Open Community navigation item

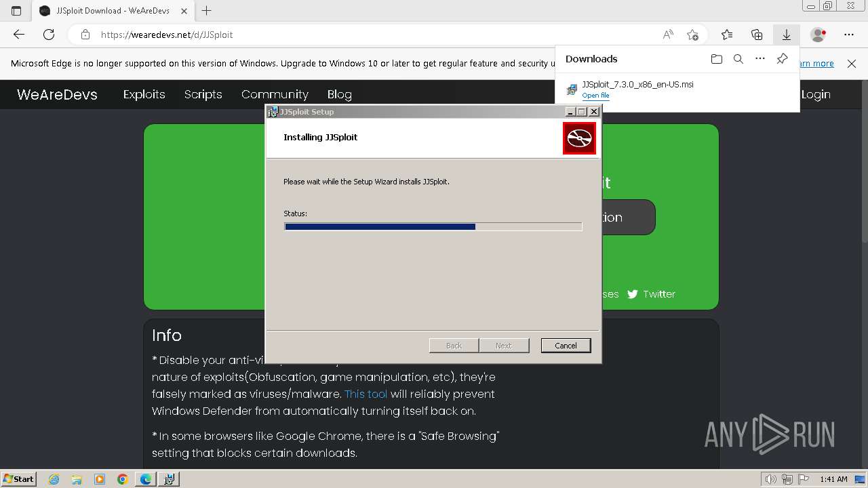pyautogui.click(x=275, y=94)
